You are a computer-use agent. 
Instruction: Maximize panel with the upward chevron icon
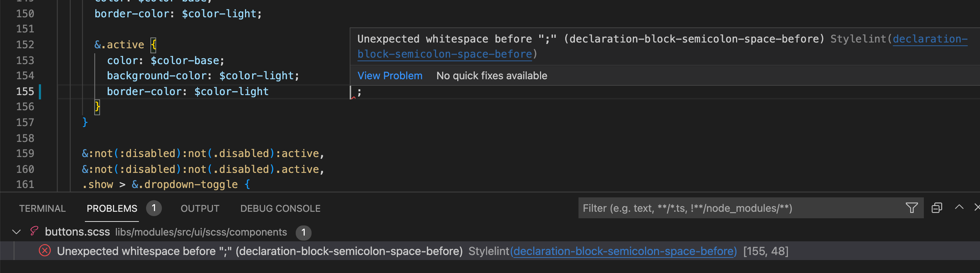click(x=959, y=207)
